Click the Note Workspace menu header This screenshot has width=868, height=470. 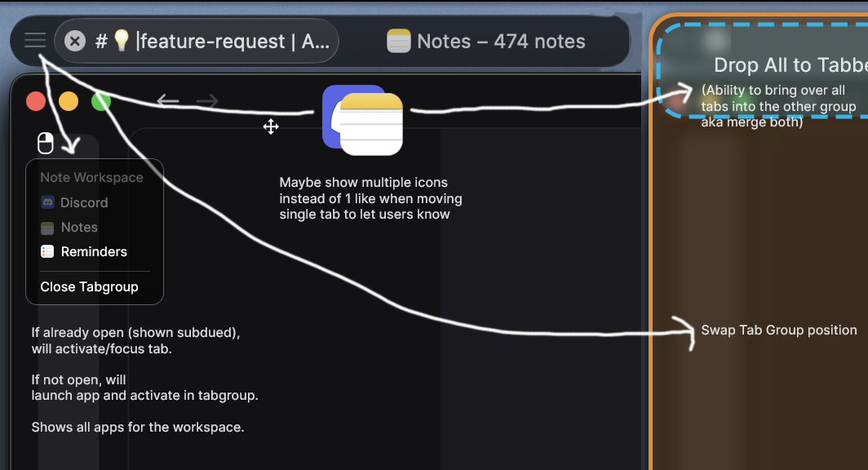coord(92,177)
